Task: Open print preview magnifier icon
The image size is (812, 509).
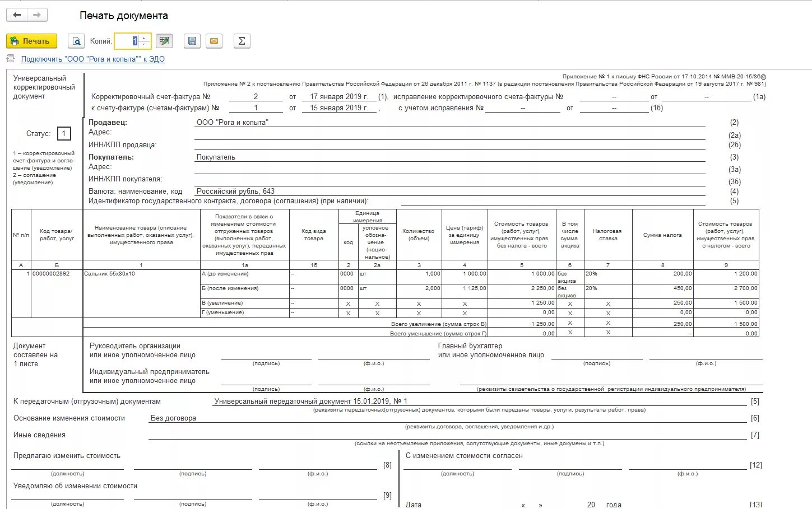Action: click(x=76, y=41)
